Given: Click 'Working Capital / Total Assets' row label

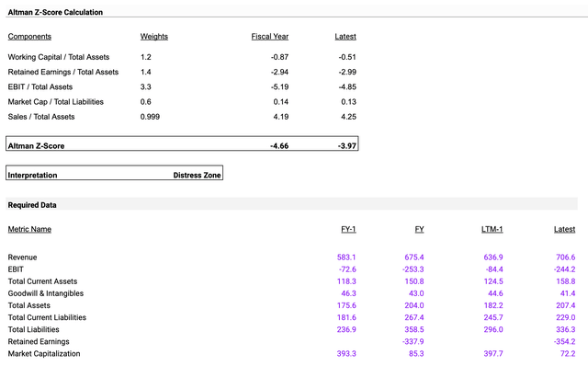Looking at the screenshot, I should click(x=59, y=57).
